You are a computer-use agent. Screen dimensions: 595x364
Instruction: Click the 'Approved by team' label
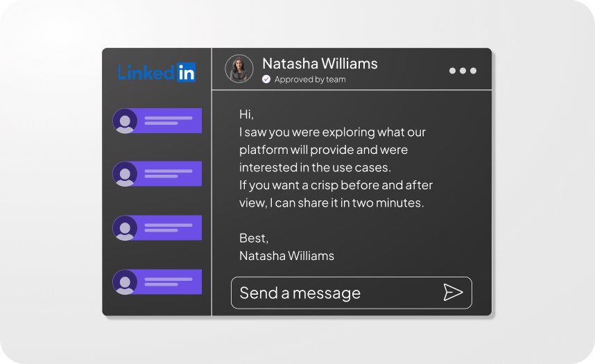coord(310,80)
